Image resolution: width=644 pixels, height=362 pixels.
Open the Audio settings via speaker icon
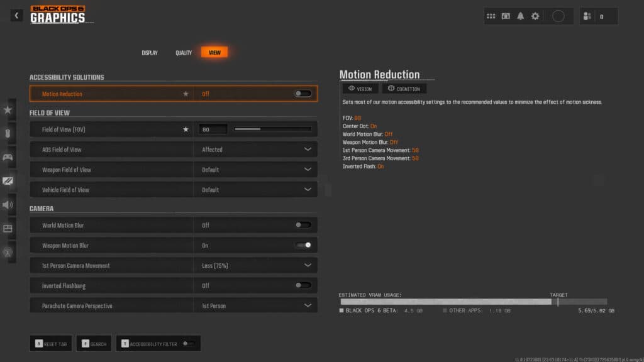[x=8, y=204]
